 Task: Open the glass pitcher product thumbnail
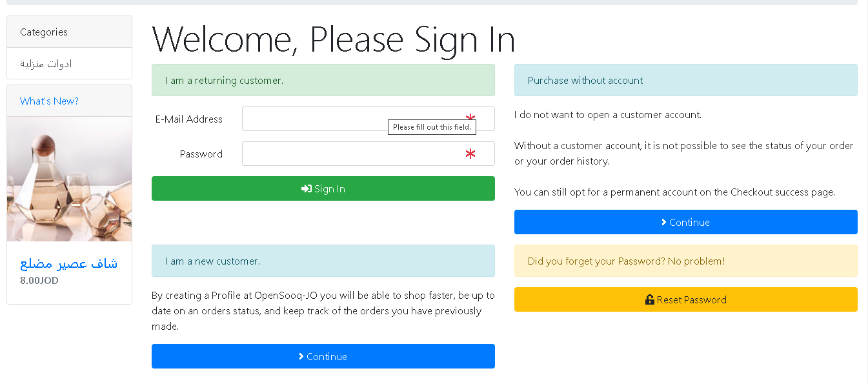70,179
